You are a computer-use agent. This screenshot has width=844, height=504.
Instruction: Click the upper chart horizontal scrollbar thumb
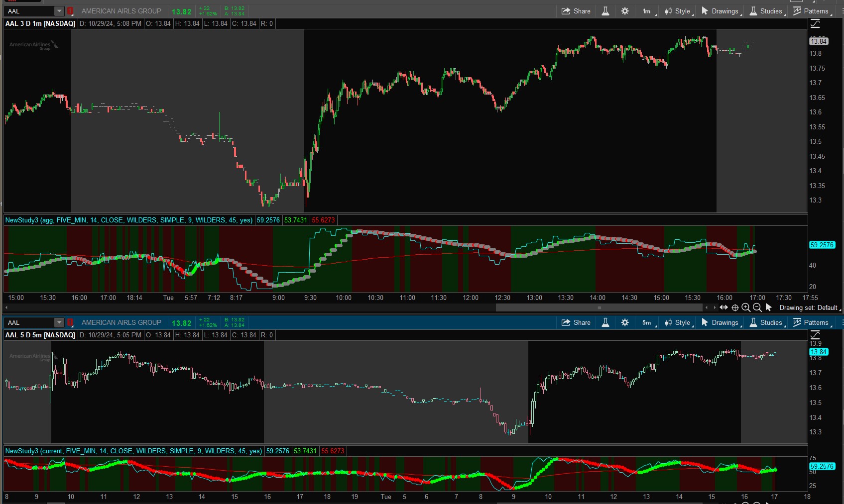click(x=599, y=307)
